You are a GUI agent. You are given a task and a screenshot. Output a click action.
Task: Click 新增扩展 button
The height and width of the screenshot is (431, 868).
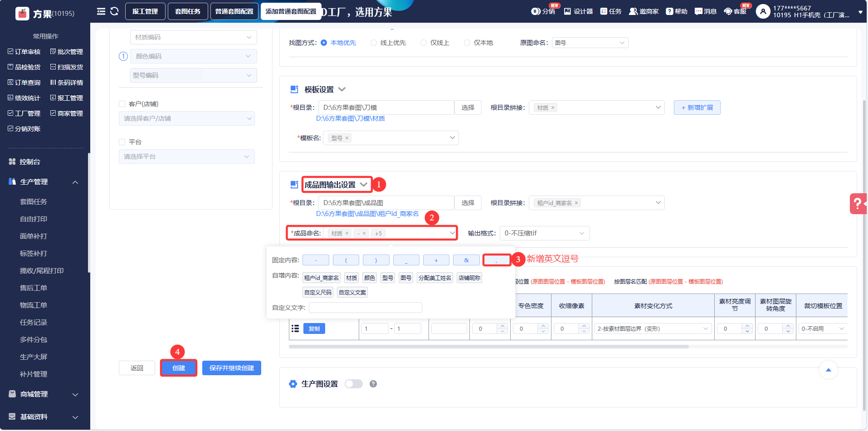(697, 108)
